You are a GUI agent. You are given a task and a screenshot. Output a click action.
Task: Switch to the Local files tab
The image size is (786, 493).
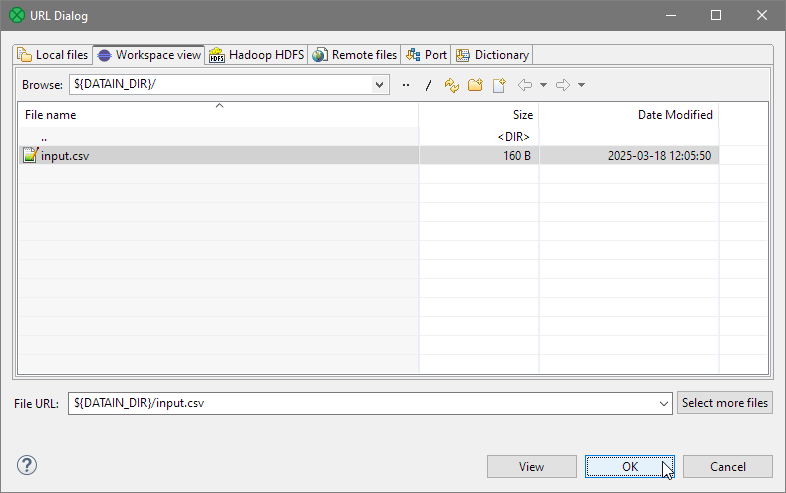[53, 55]
